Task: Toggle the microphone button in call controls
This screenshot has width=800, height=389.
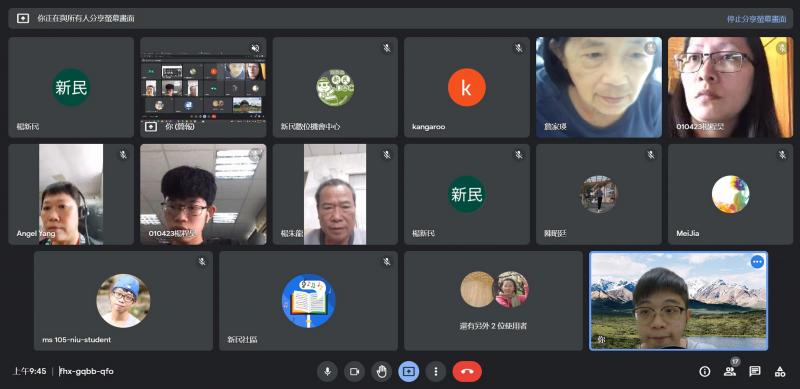Action: 328,372
